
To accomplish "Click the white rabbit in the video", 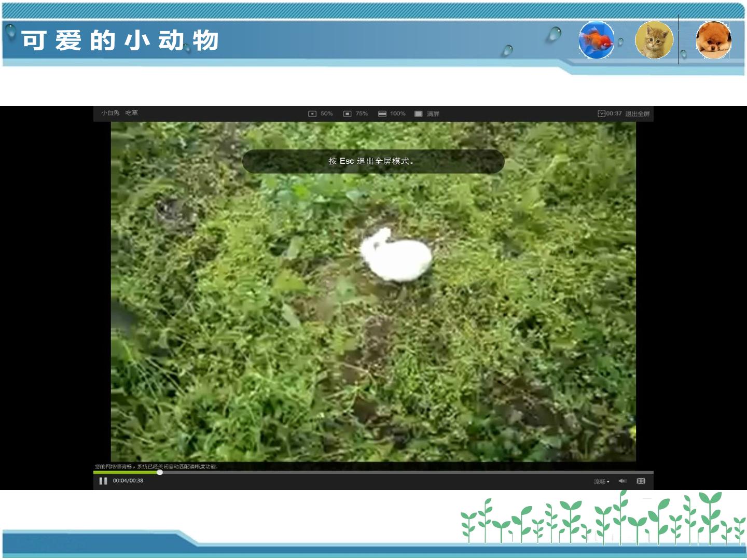I will (396, 255).
